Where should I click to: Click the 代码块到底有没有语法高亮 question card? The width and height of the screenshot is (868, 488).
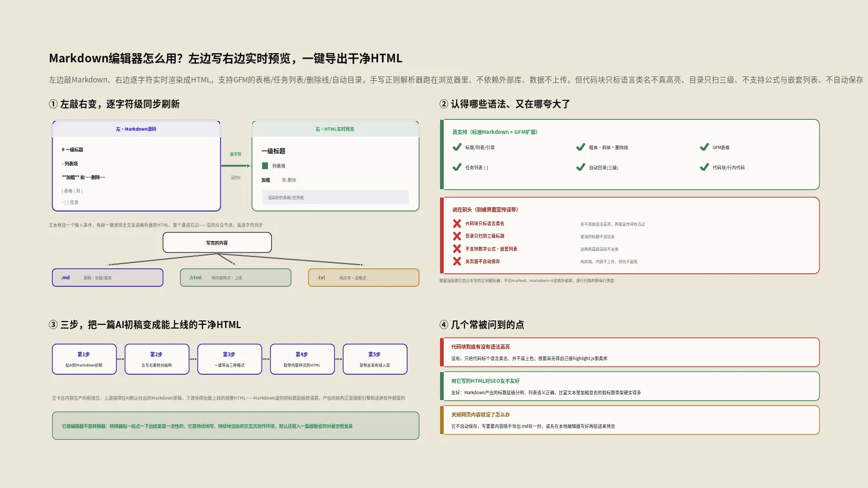coord(629,352)
